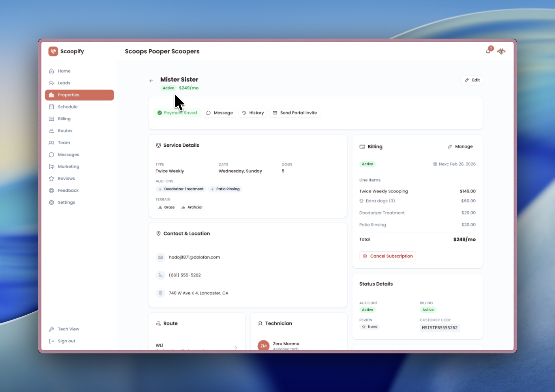Click the Cancel Subscription button

point(387,256)
